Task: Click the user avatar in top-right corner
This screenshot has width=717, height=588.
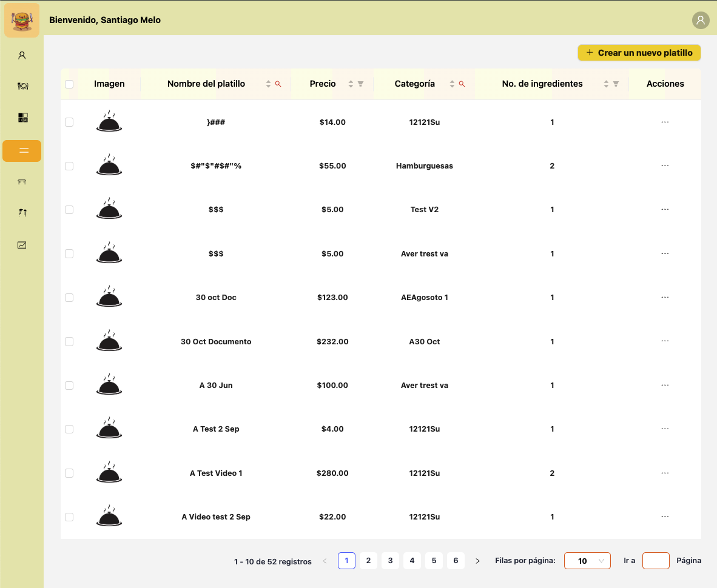Action: 701,20
